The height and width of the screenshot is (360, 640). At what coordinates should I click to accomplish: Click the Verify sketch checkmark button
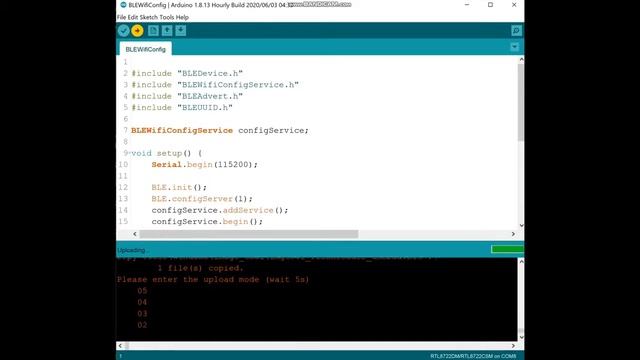click(x=124, y=31)
